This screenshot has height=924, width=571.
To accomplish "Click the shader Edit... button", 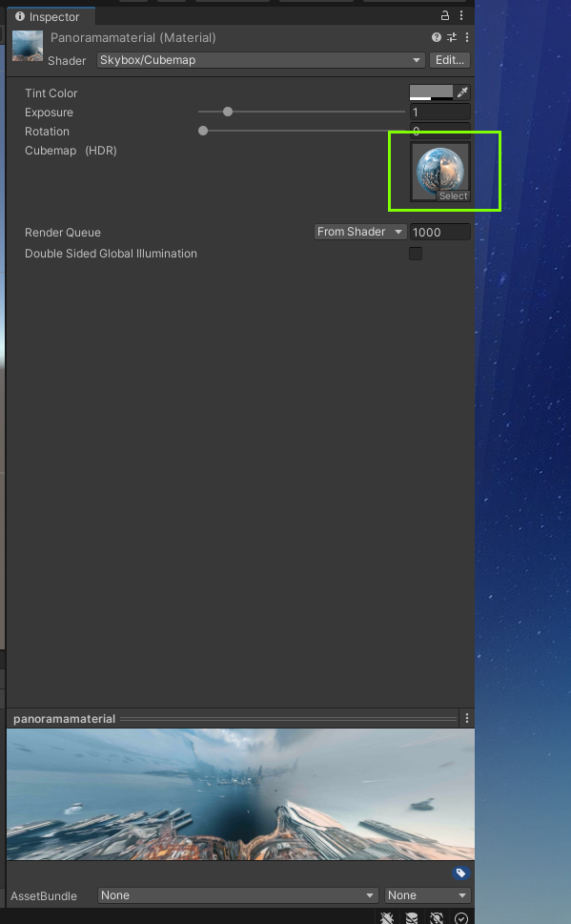I will (450, 59).
